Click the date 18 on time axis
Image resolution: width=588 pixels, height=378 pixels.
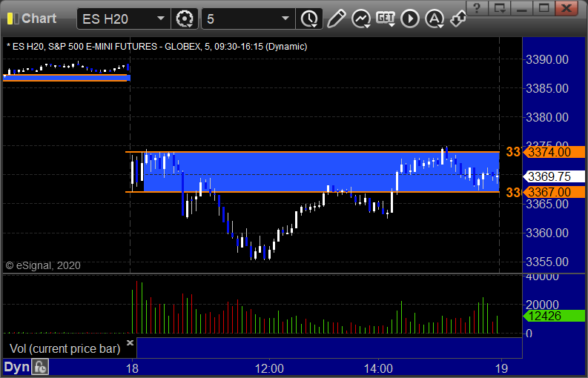point(132,368)
